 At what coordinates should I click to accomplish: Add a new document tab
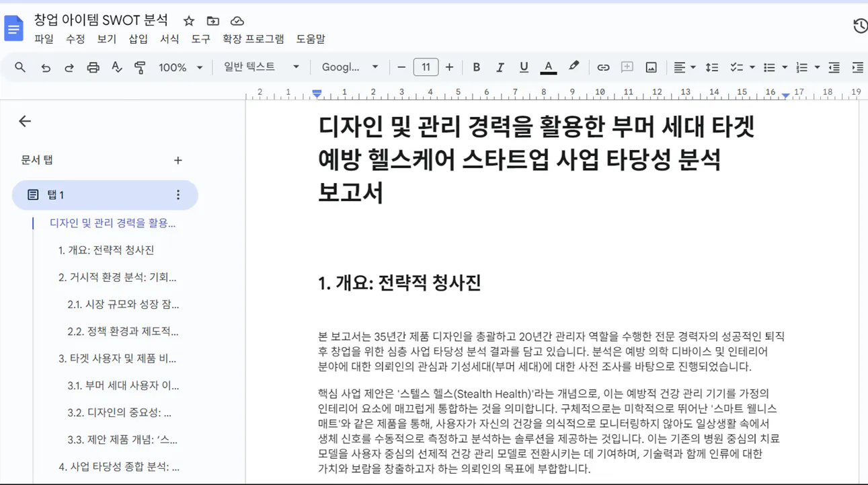[x=177, y=160]
